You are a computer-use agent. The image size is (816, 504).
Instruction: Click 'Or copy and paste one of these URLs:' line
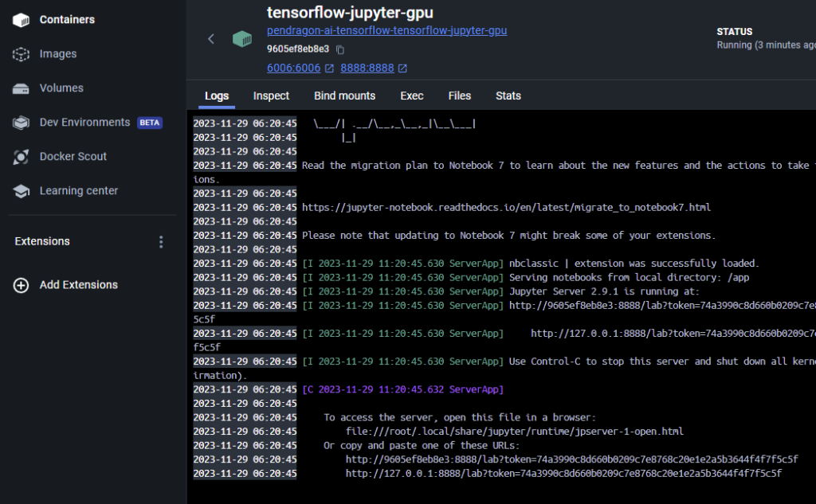click(x=422, y=446)
